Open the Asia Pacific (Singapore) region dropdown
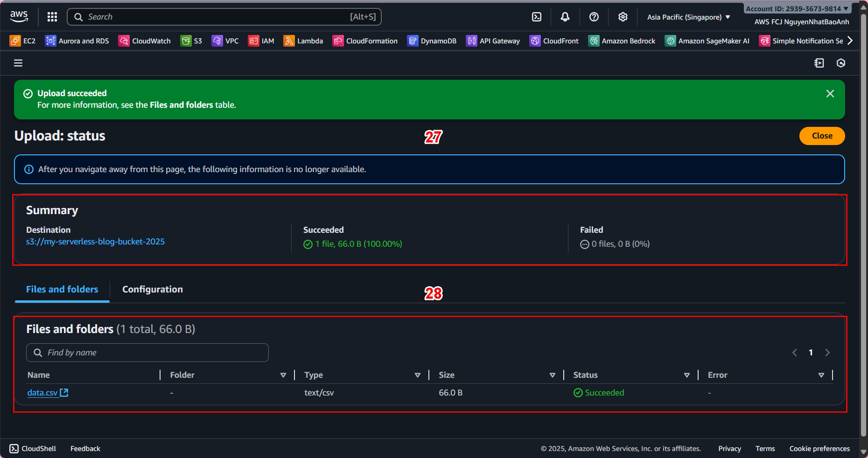 pyautogui.click(x=688, y=17)
